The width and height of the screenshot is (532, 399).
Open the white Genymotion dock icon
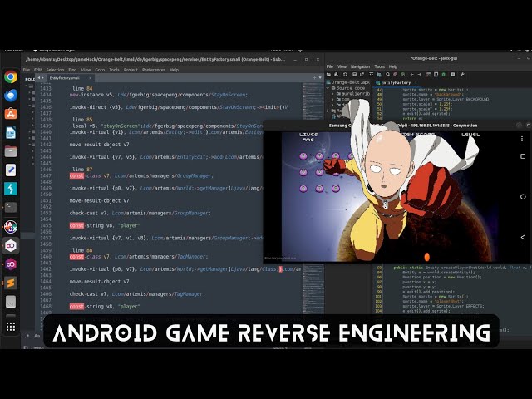[x=11, y=245]
